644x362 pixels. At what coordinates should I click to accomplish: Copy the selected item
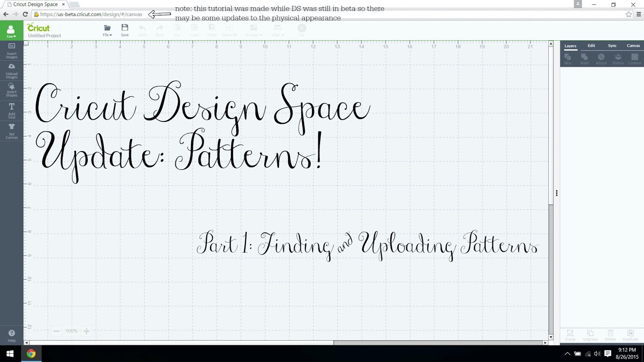[x=194, y=31]
